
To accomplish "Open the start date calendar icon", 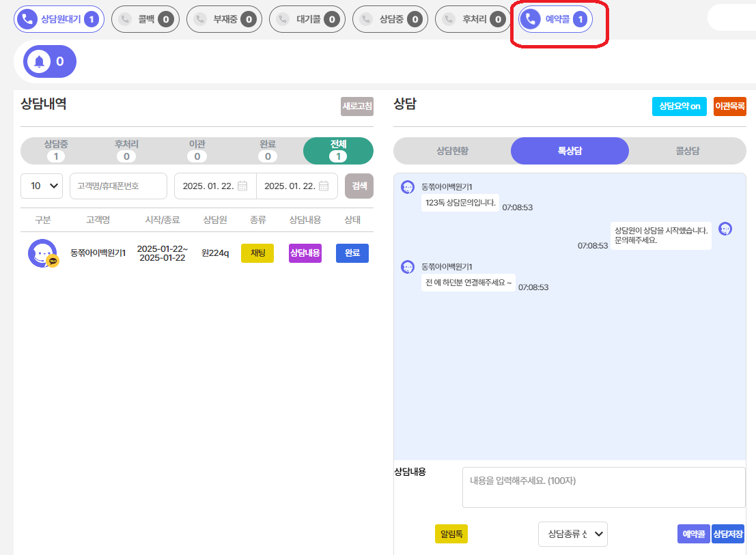I will tap(242, 186).
